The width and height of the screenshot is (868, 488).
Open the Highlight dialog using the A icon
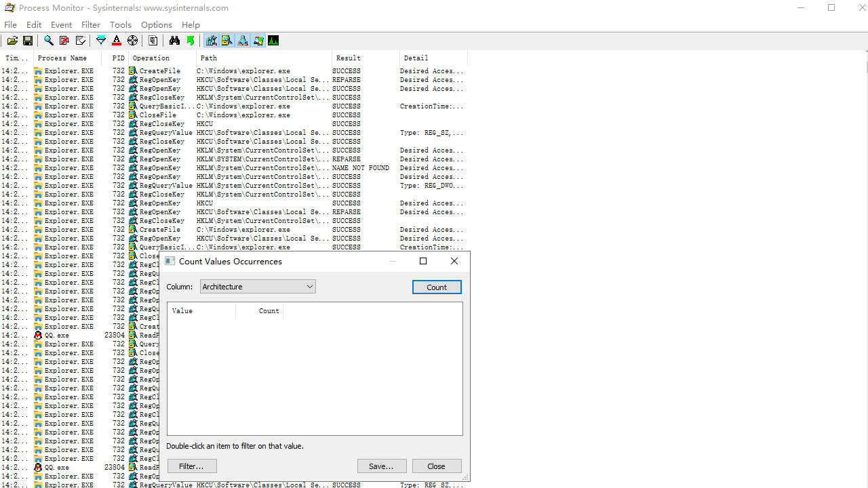pos(116,40)
